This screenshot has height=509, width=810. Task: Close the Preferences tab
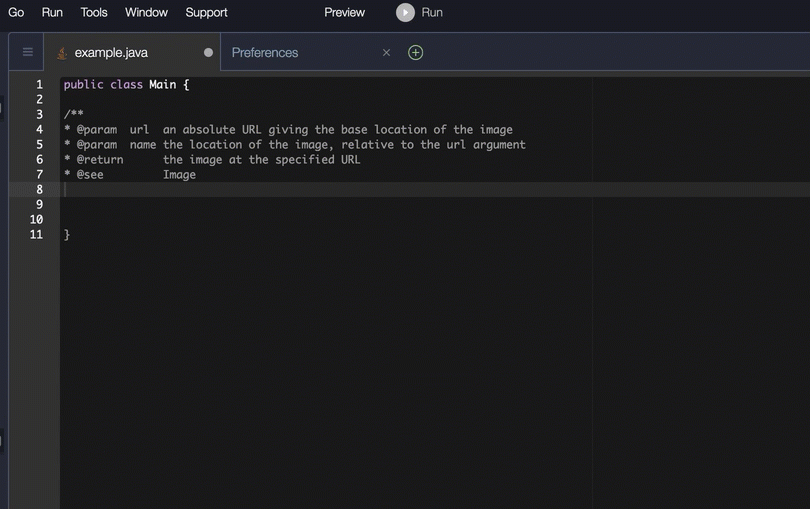tap(387, 53)
